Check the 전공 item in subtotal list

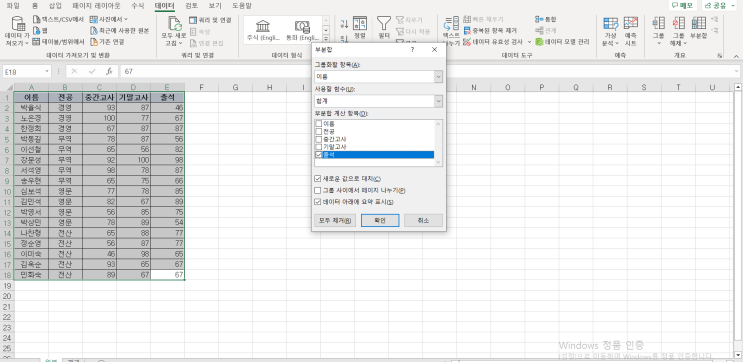(x=318, y=131)
